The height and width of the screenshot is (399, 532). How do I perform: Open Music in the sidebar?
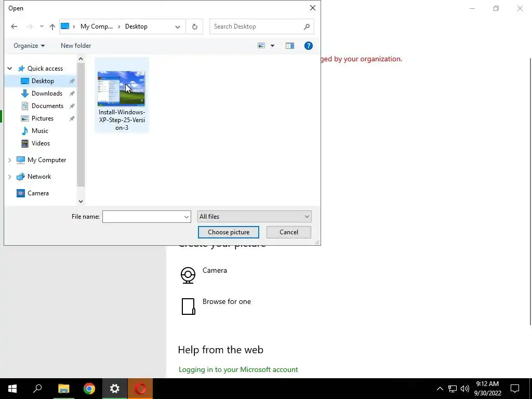pos(39,130)
